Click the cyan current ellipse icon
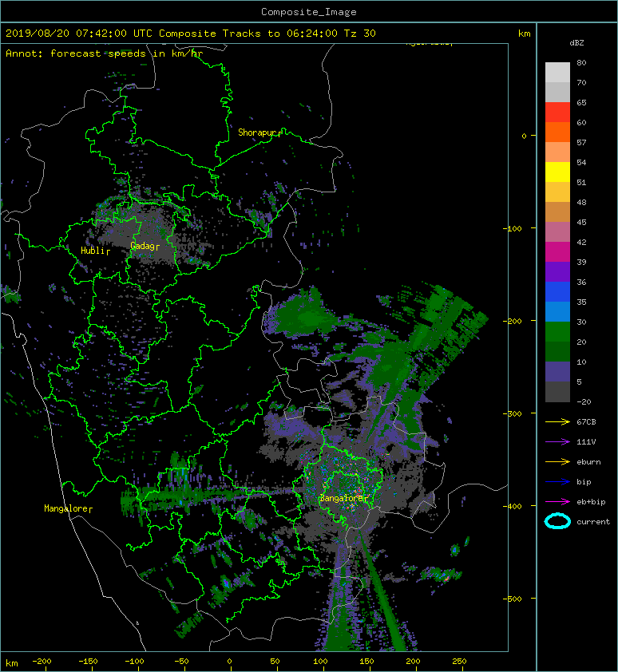This screenshot has height=672, width=618. 557,521
